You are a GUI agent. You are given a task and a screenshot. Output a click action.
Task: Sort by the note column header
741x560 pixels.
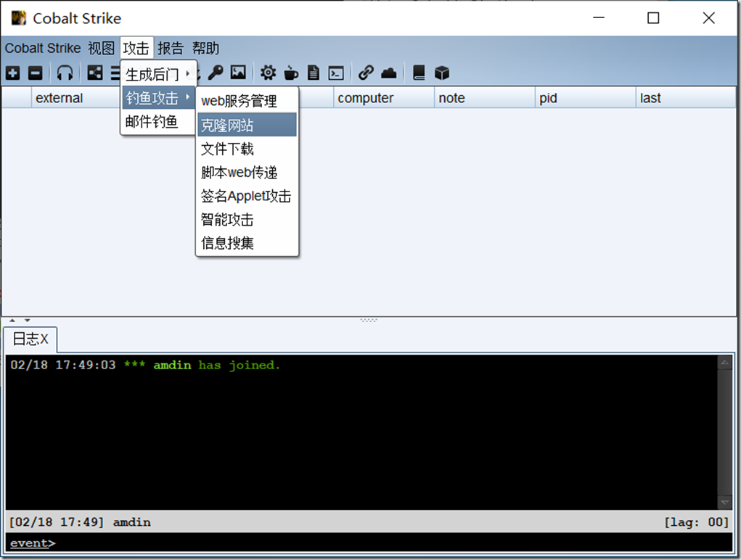click(485, 98)
